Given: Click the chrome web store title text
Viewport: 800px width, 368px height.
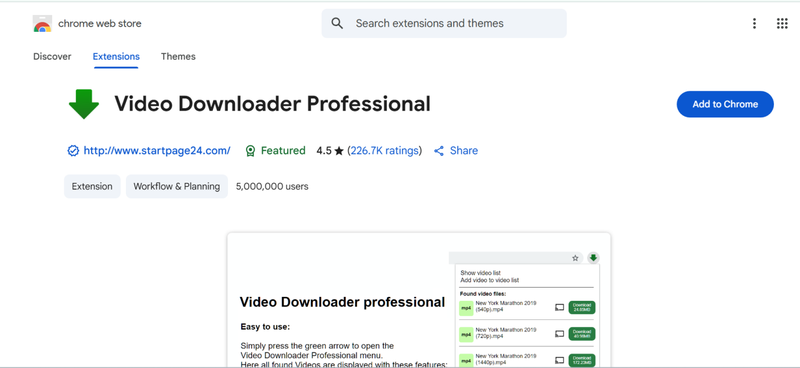Looking at the screenshot, I should click(99, 23).
